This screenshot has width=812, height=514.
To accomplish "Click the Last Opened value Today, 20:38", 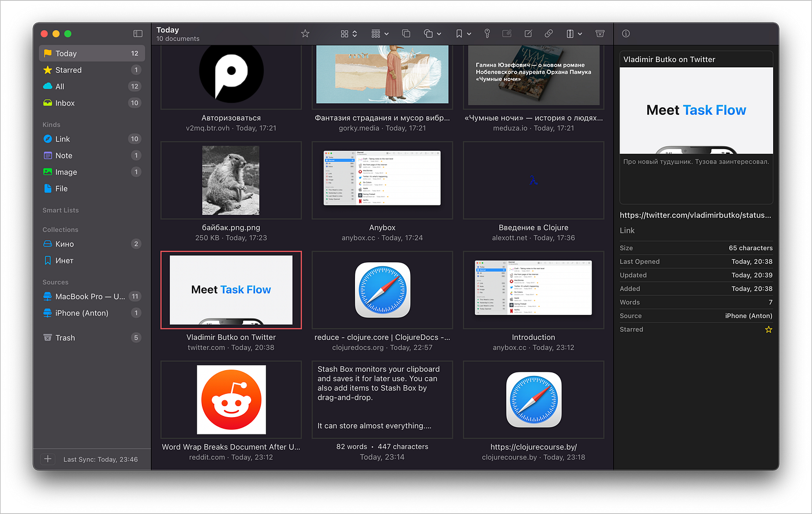I will click(752, 262).
